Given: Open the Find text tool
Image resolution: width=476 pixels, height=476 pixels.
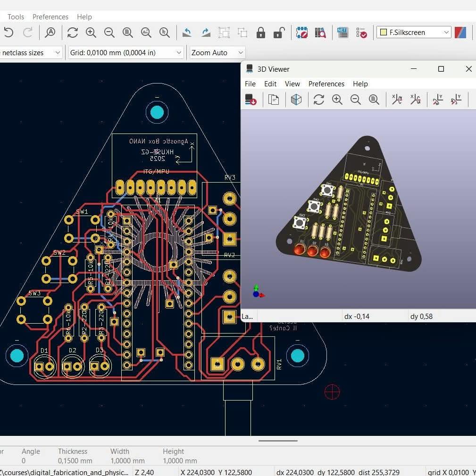Looking at the screenshot, I should 50,33.
